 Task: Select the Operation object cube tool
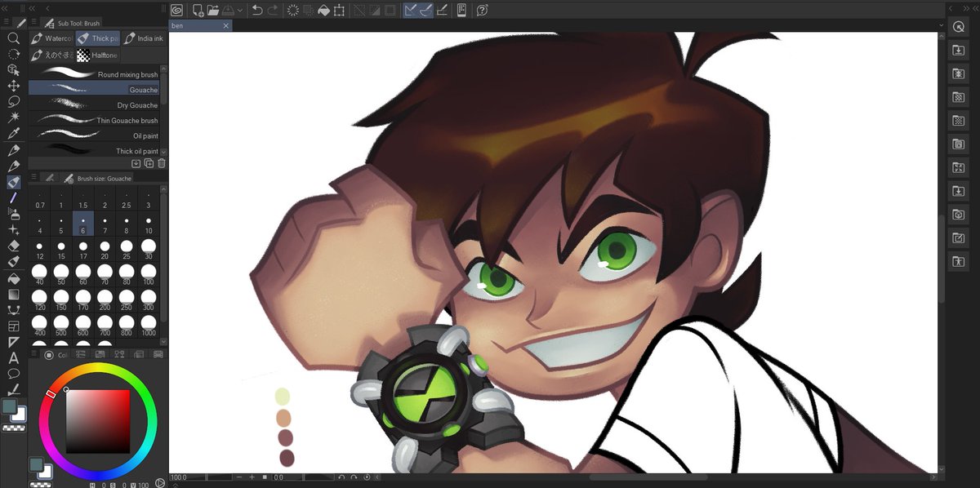click(x=14, y=70)
